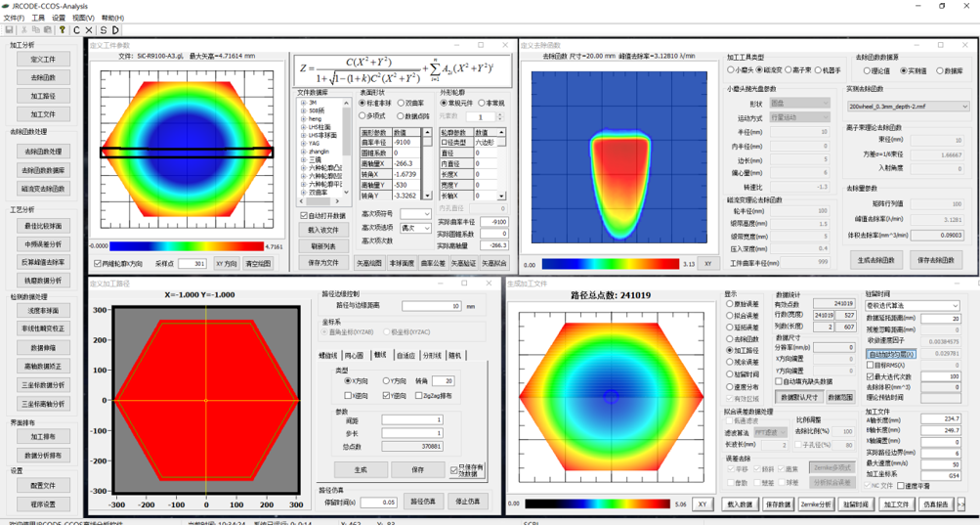The image size is (980, 526).
Task: Toggle the 自动打开数据 checkbox
Action: point(304,215)
